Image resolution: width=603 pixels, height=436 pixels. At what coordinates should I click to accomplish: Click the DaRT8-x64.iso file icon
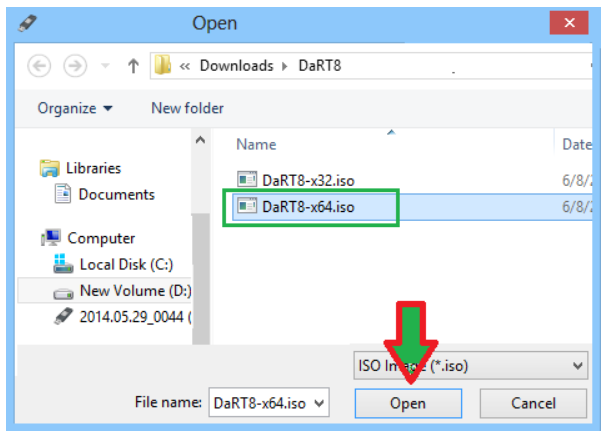click(x=247, y=206)
